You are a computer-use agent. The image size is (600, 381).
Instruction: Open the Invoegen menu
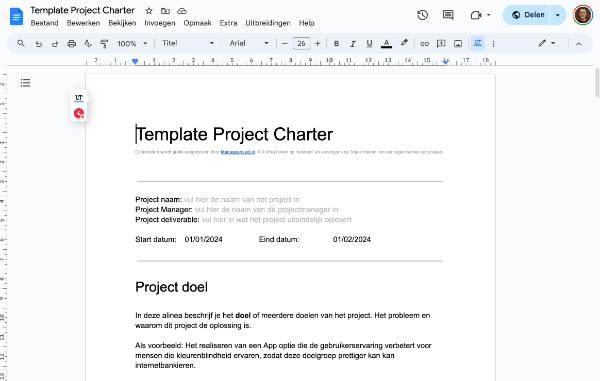pos(160,23)
